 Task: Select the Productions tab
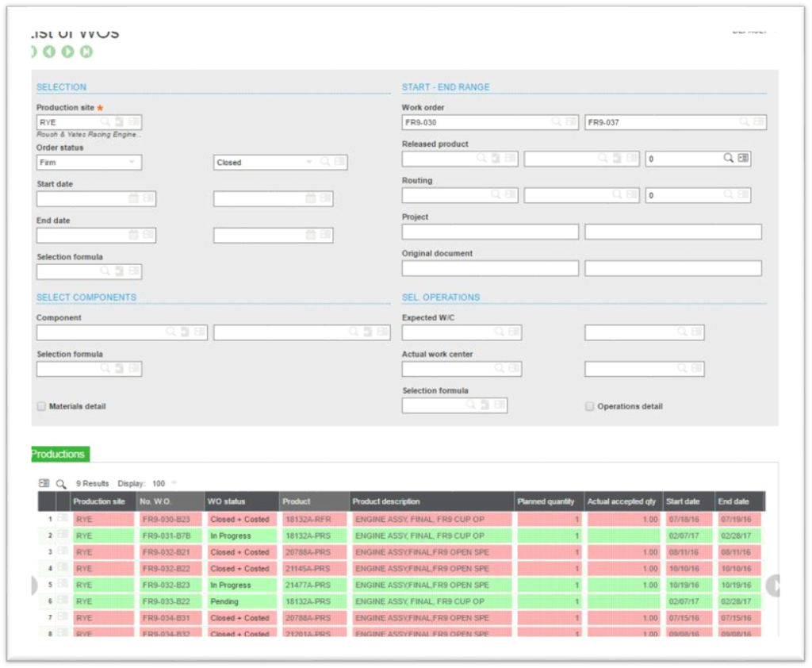point(59,454)
